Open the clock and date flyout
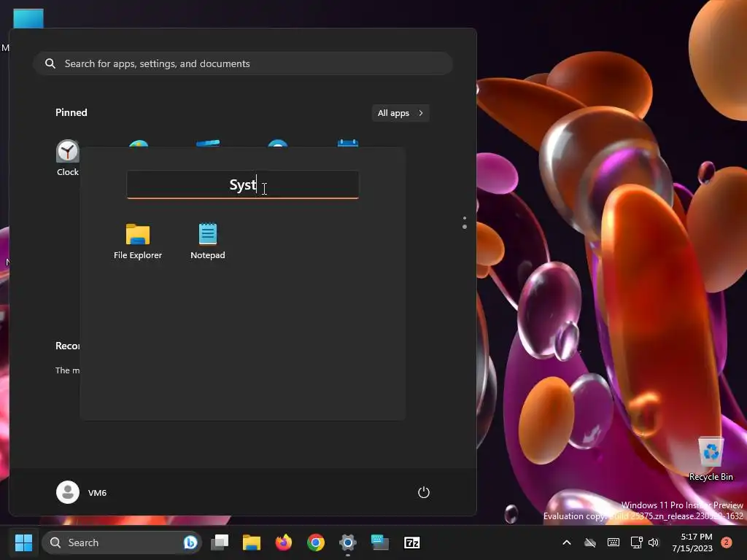Image resolution: width=747 pixels, height=560 pixels. 692,542
